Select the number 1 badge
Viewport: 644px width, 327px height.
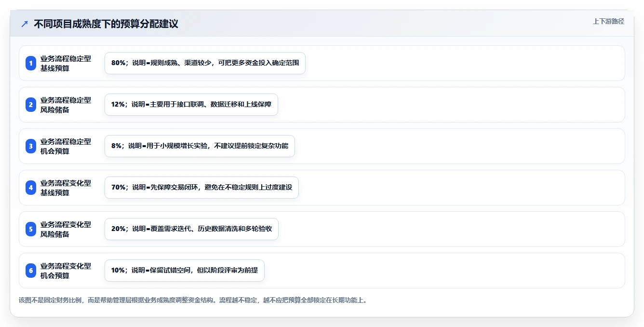click(x=31, y=63)
